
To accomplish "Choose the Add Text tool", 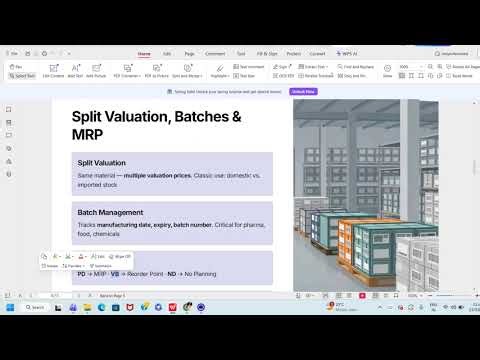I will 75,71.
